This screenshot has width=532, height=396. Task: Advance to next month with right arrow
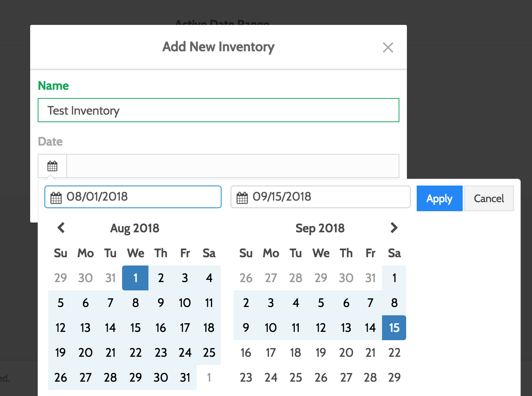[394, 228]
